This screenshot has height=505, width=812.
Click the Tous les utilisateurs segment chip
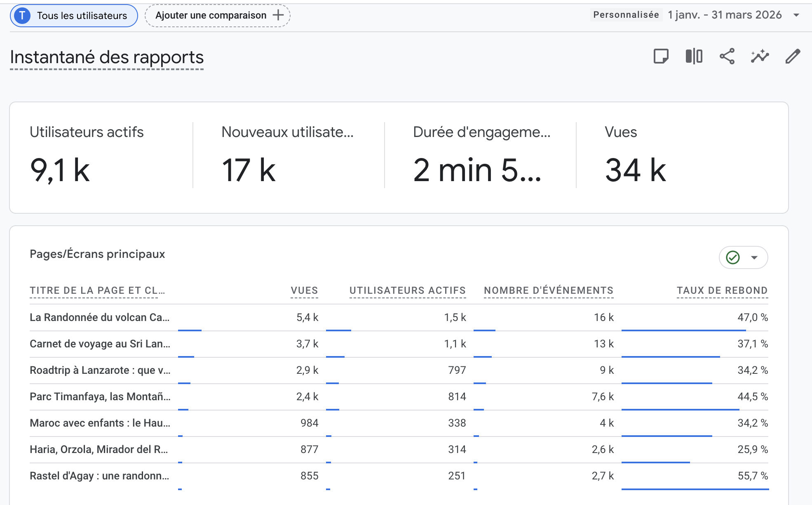(82, 16)
